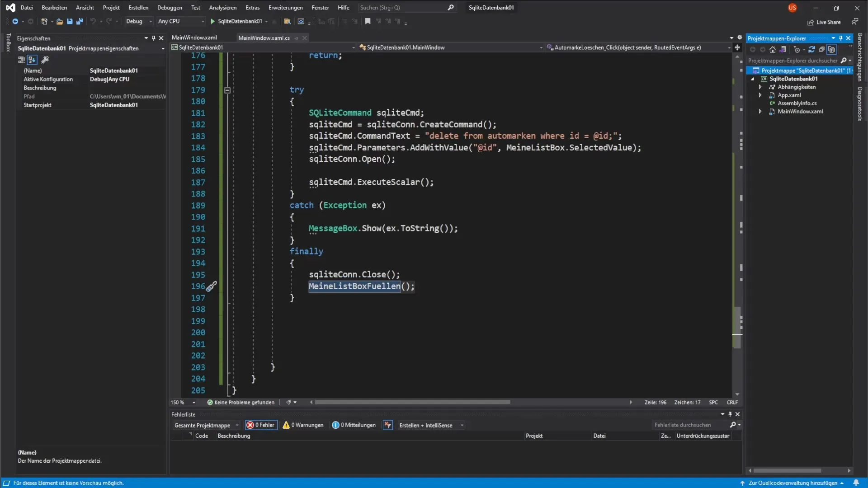
Task: Show categorized view in properties panel
Action: (21, 60)
